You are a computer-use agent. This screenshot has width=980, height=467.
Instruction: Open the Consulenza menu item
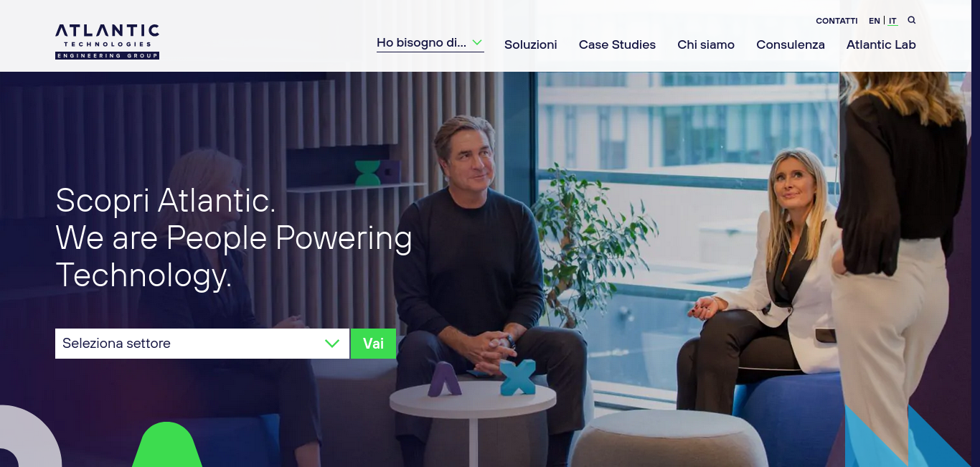791,44
